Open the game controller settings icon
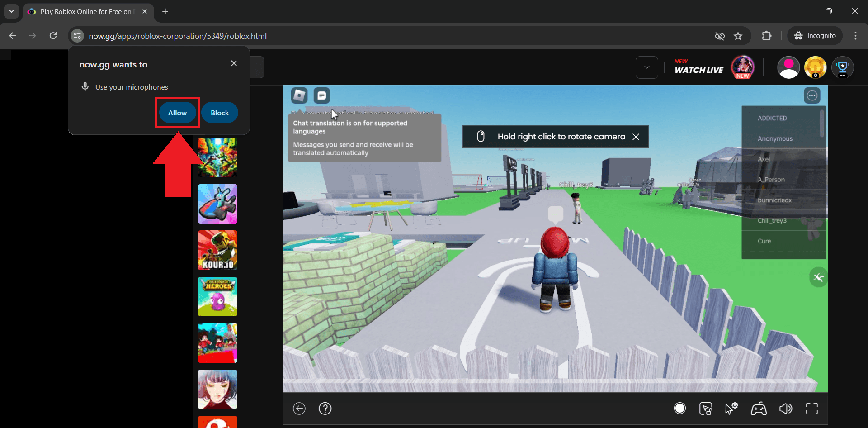The image size is (868, 428). point(759,409)
